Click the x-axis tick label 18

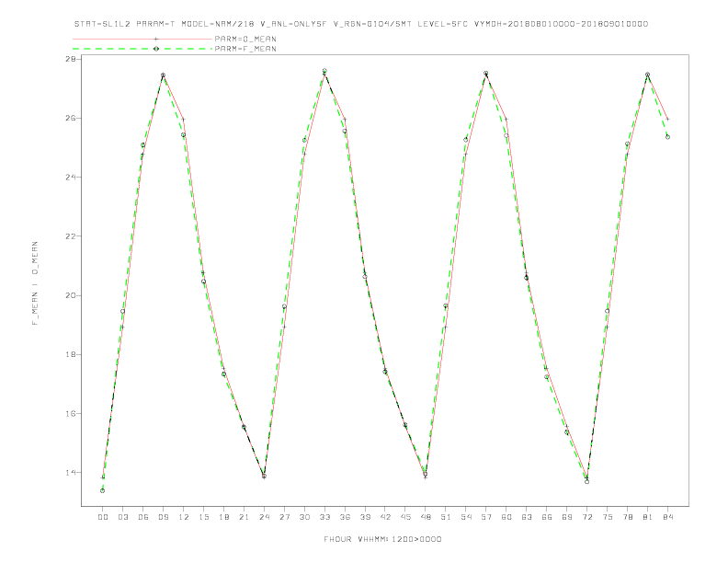click(x=223, y=517)
